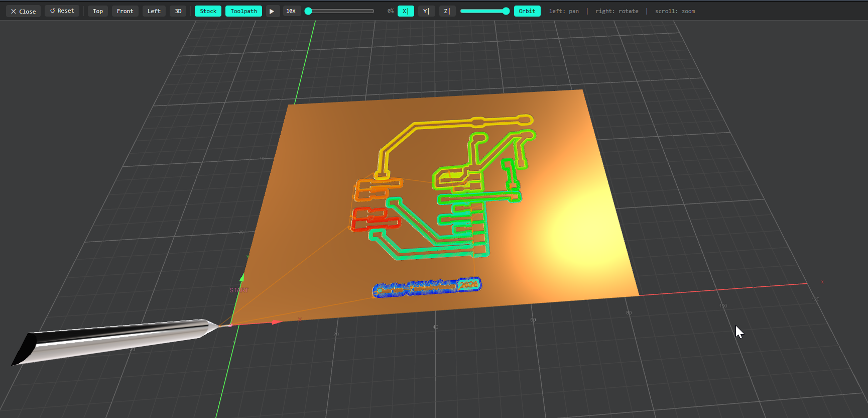Switch to Front view

125,11
